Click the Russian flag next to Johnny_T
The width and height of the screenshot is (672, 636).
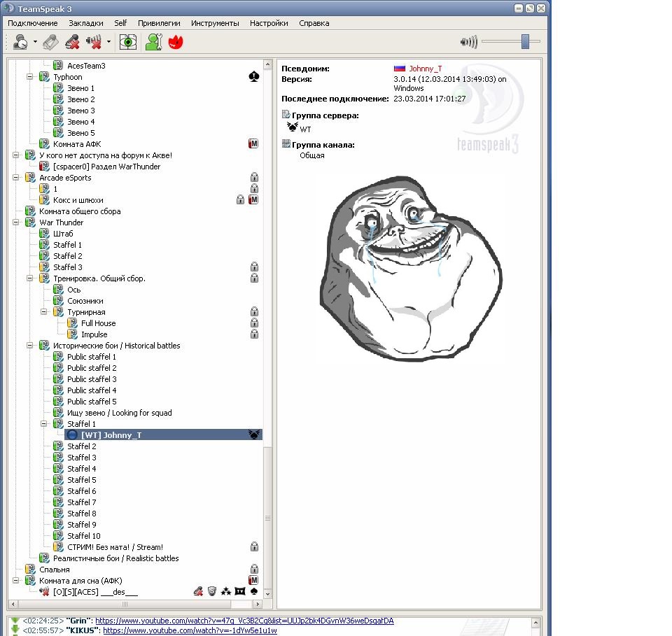point(400,69)
